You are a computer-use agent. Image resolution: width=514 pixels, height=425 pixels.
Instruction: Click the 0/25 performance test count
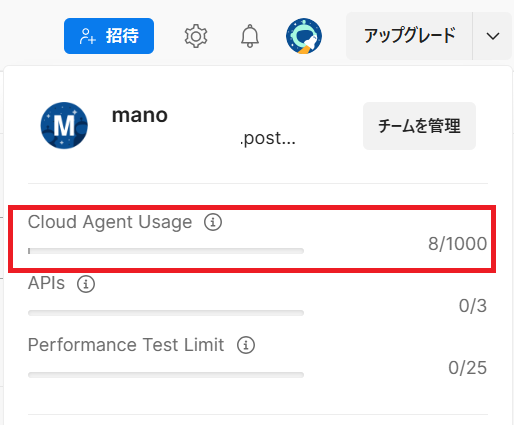[x=467, y=368]
